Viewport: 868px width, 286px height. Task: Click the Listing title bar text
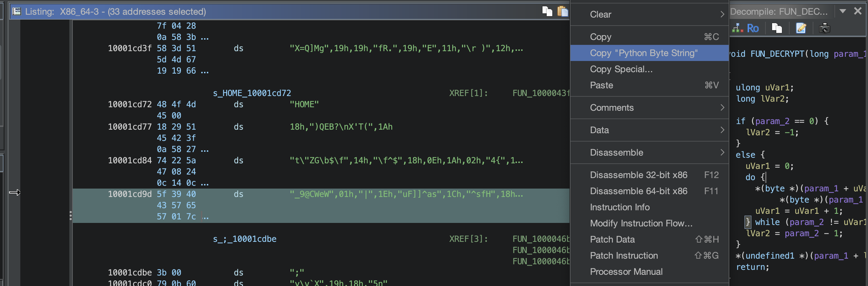point(115,12)
